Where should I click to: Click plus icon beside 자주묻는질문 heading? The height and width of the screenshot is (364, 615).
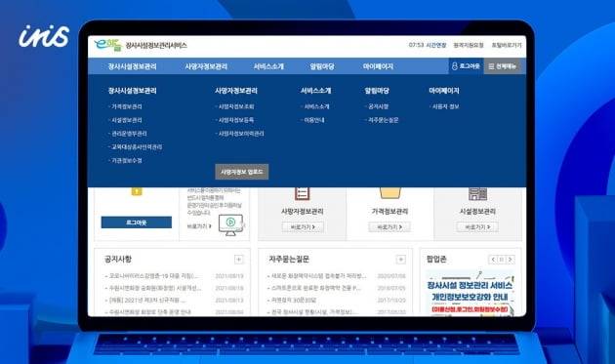pyautogui.click(x=400, y=260)
